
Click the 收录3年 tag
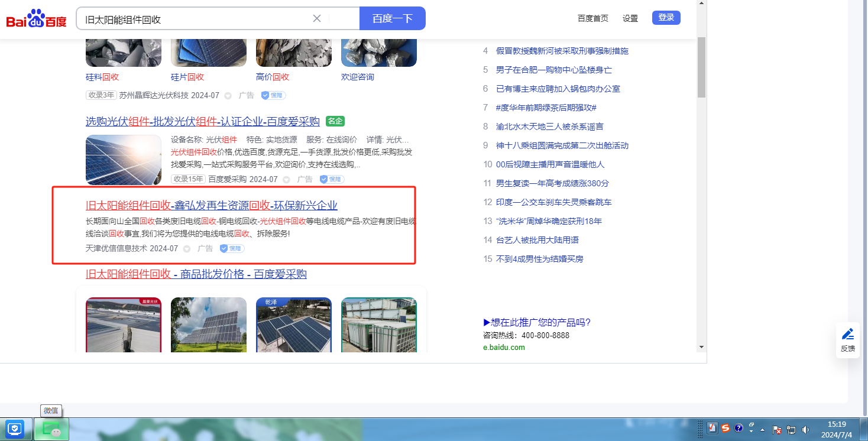[x=101, y=95]
